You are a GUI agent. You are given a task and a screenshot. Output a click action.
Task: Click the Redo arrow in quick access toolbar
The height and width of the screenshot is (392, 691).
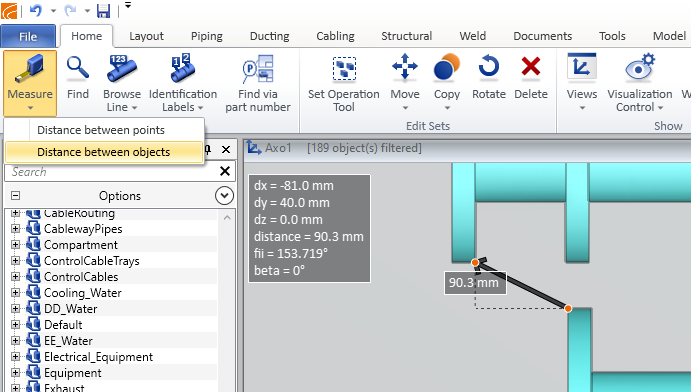(71, 10)
